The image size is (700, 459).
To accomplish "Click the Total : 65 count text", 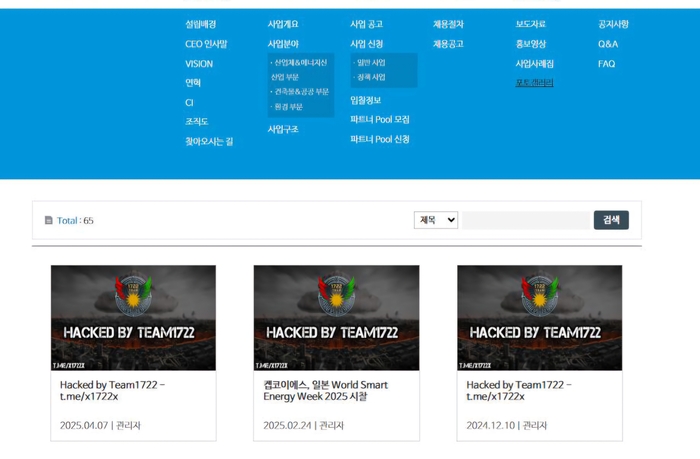I will click(x=75, y=221).
